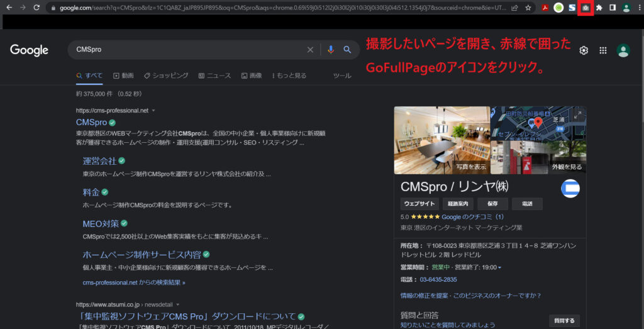Submit search with magnifier icon

[x=347, y=50]
